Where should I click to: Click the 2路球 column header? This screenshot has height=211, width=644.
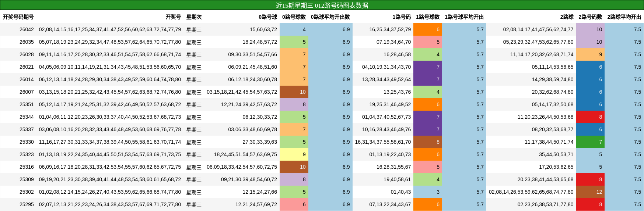coord(567,17)
